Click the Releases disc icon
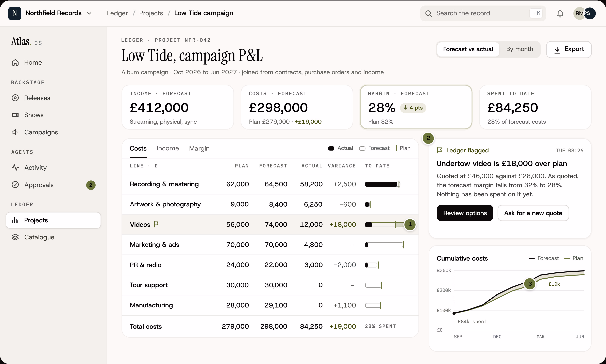The image size is (606, 364). [15, 98]
